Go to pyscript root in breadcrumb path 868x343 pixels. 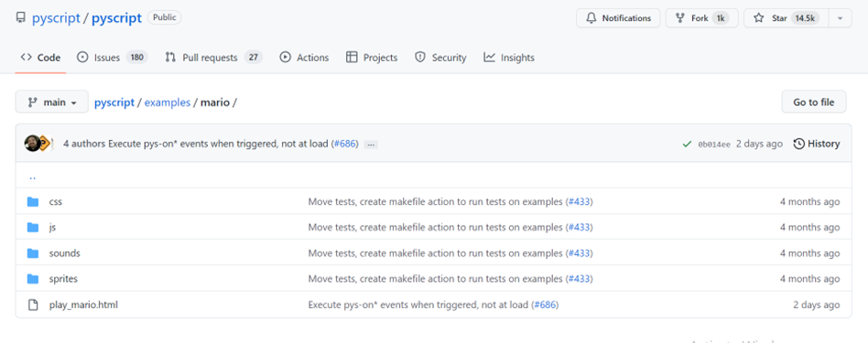[x=114, y=102]
